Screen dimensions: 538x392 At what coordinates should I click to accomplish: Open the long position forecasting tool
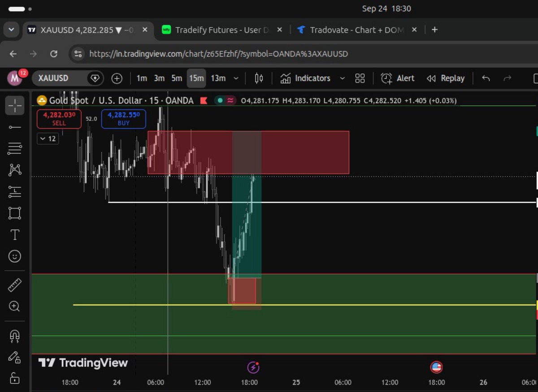click(15, 192)
